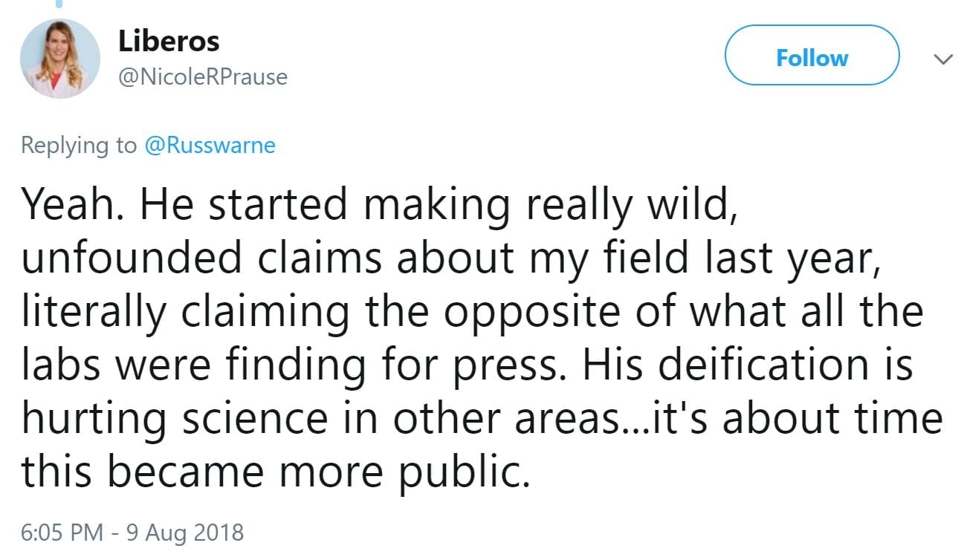This screenshot has width=964, height=560.
Task: Expand the tweet options chevron
Action: [942, 59]
